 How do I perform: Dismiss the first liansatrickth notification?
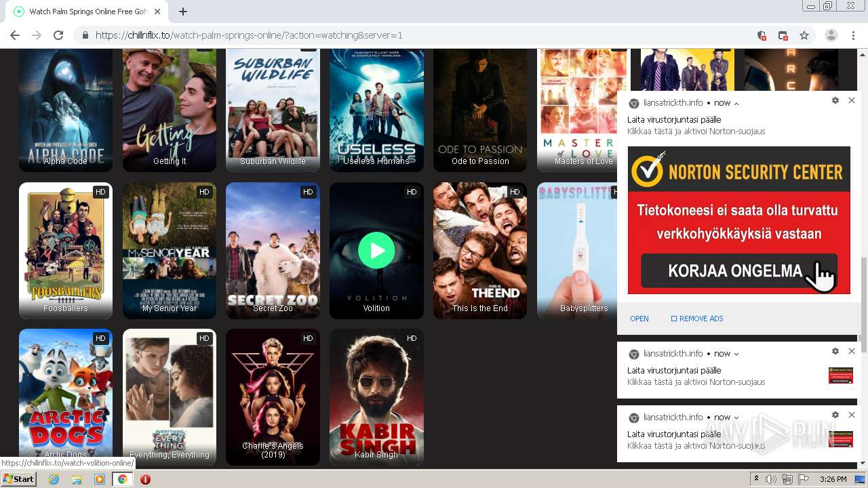pyautogui.click(x=852, y=100)
